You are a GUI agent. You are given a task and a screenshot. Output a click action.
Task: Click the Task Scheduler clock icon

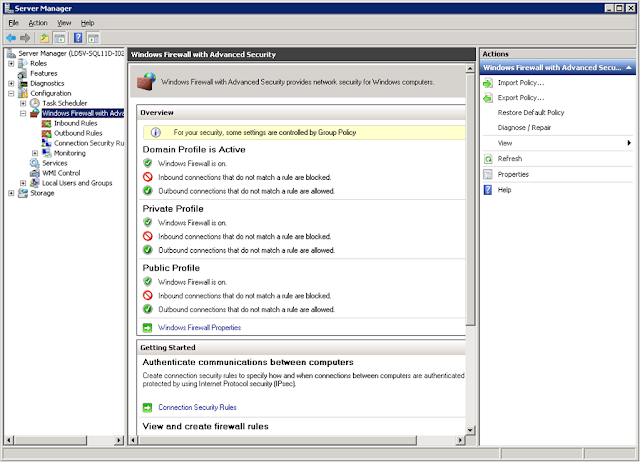35,103
